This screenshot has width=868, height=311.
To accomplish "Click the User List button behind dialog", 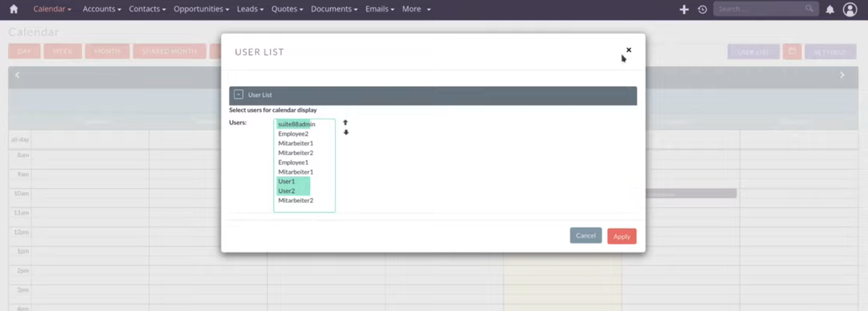I will [754, 52].
